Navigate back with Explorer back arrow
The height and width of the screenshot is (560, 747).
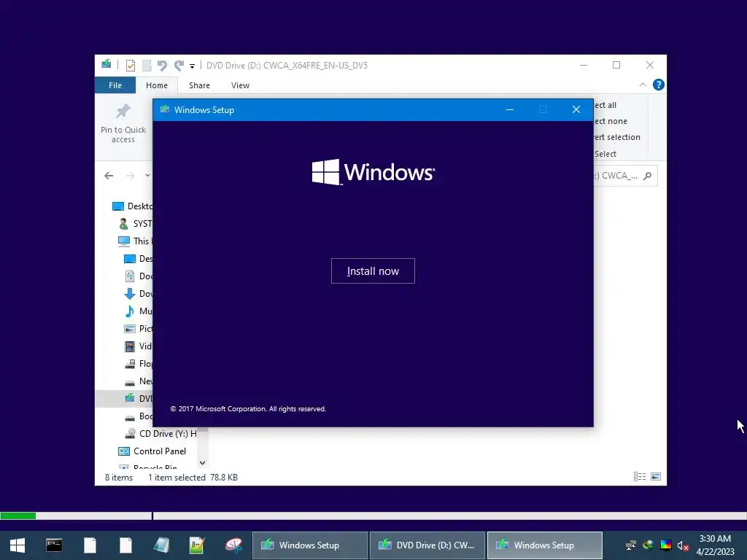[109, 176]
